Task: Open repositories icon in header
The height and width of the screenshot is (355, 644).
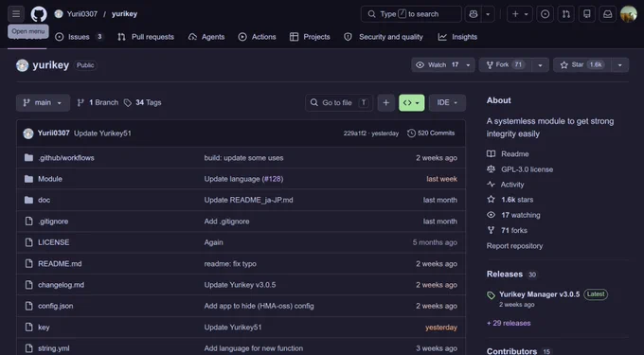Action: point(587,14)
